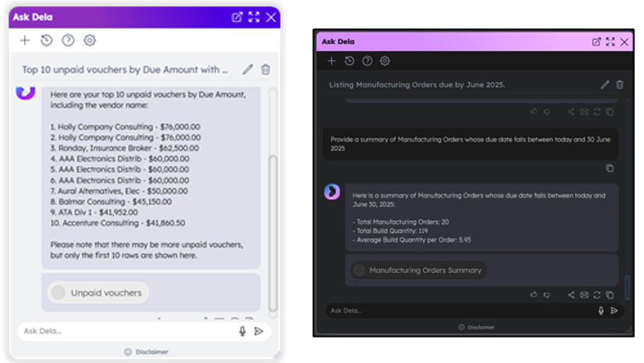Open the 'Unpaid vouchers' chip
Image resolution: width=644 pixels, height=363 pixels.
[x=98, y=292]
